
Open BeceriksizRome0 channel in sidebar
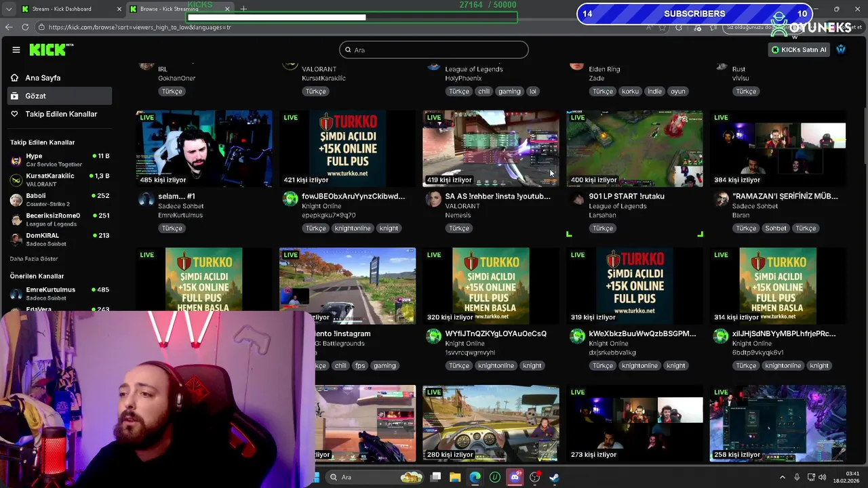pos(60,219)
